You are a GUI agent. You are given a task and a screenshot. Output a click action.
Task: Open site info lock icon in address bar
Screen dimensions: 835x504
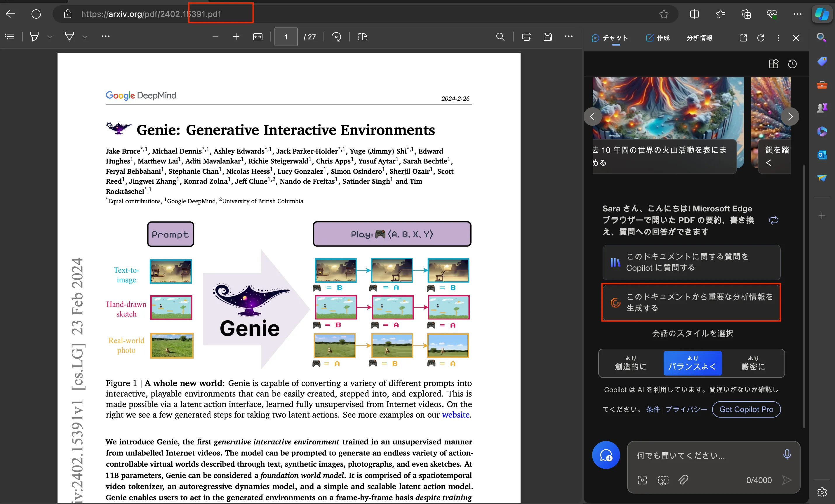[x=68, y=14]
